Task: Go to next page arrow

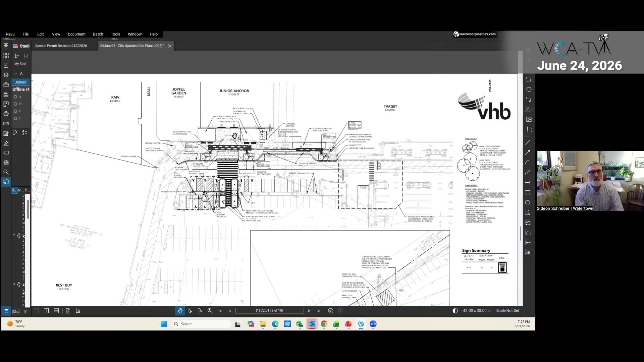Action: pyautogui.click(x=309, y=311)
